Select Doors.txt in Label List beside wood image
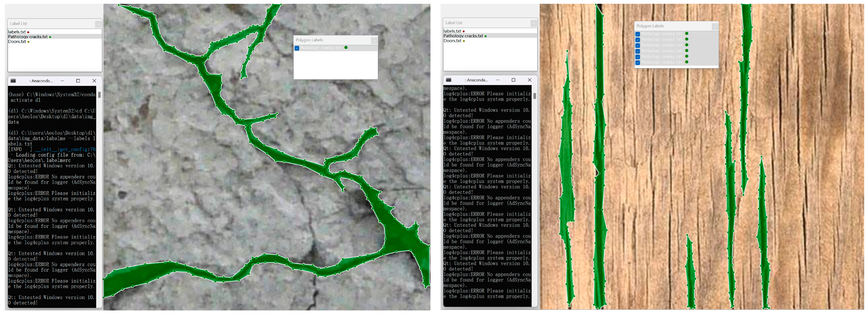This screenshot has width=868, height=314. tap(452, 41)
